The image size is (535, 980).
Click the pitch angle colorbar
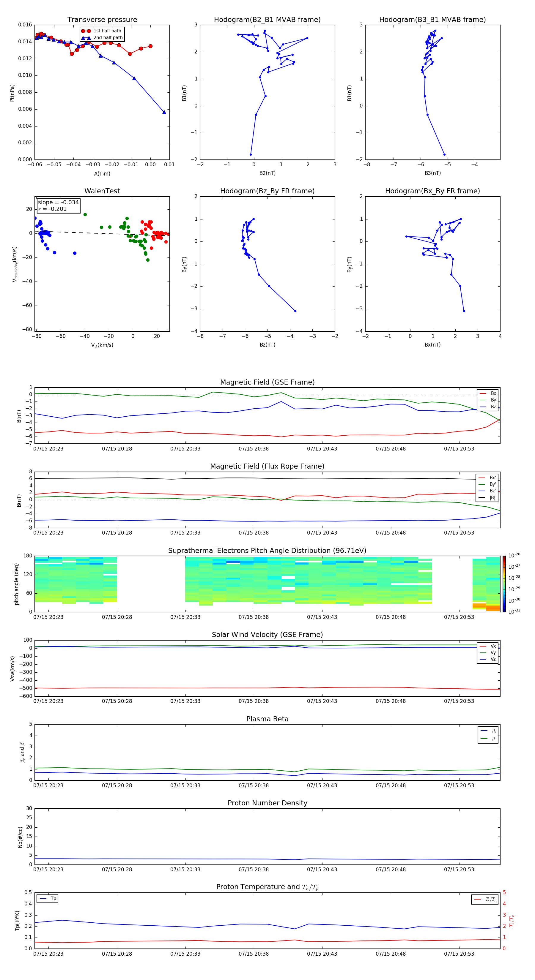[x=504, y=584]
